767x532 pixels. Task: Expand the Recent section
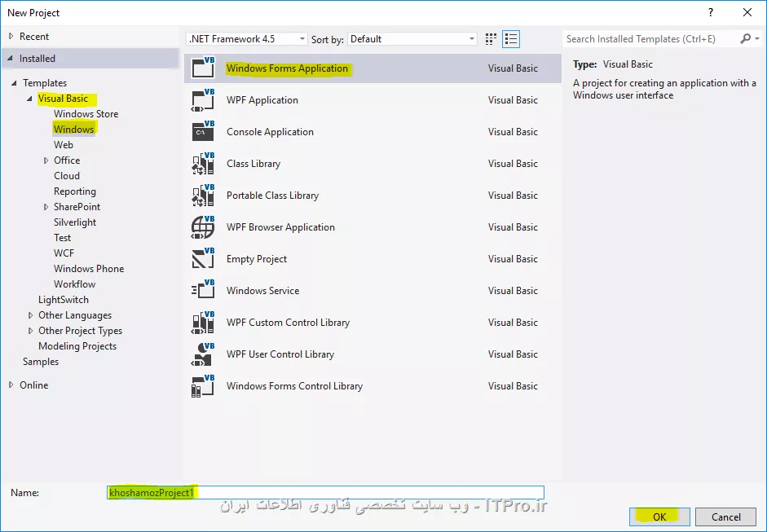click(x=11, y=36)
